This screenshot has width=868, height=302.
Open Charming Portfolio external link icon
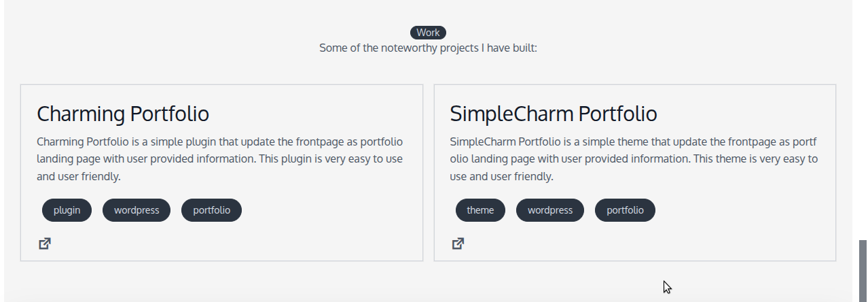tap(45, 244)
